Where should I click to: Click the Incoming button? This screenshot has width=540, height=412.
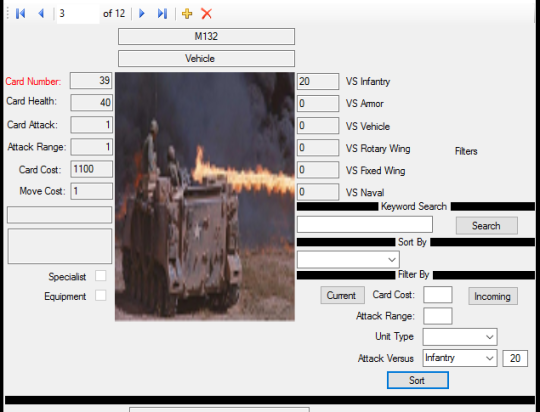point(493,296)
